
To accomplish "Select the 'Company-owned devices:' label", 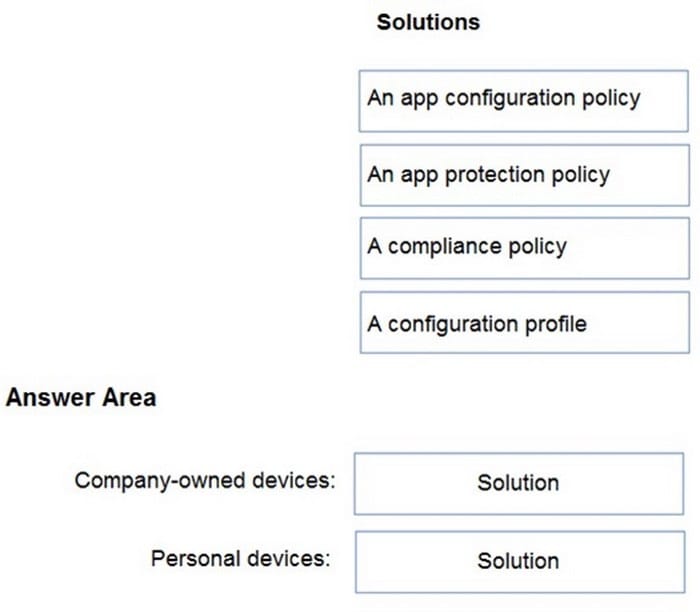I will [x=205, y=481].
